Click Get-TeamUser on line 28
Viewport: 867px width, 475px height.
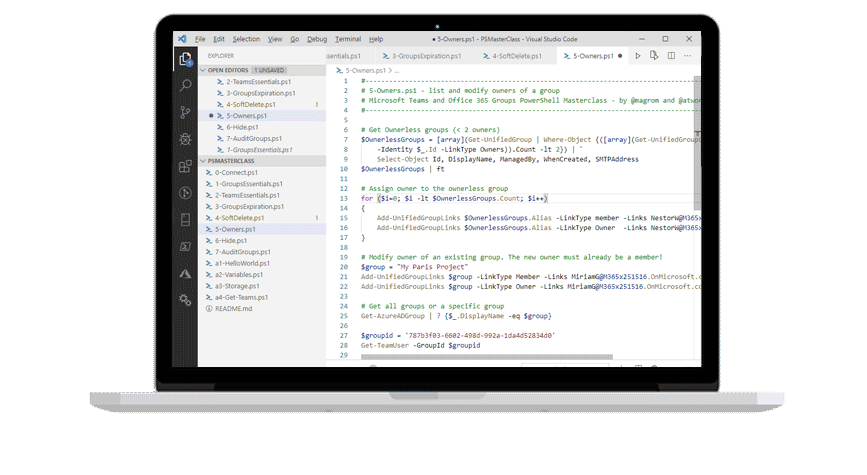(385, 346)
